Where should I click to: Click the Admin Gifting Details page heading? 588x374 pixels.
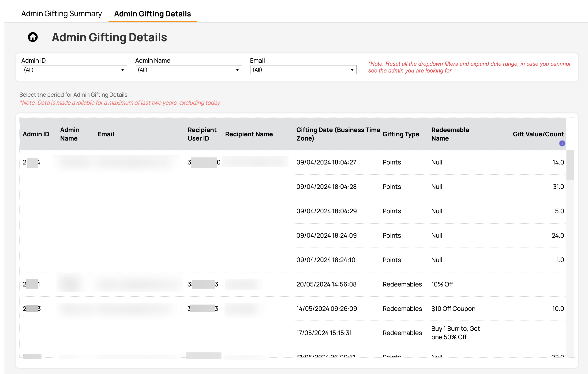point(109,37)
